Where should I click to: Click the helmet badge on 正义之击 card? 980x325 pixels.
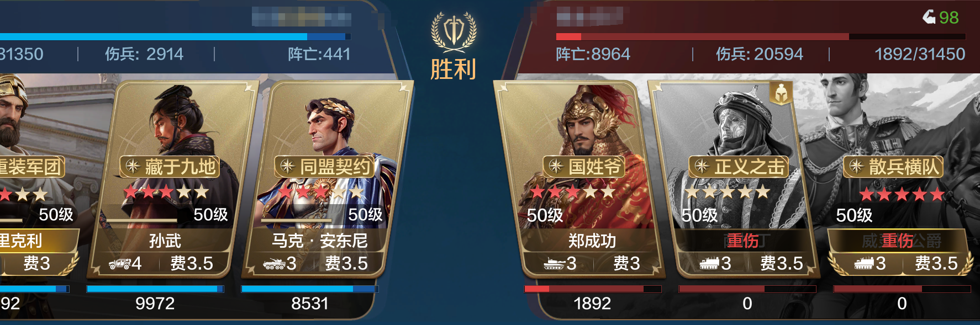coord(781,94)
